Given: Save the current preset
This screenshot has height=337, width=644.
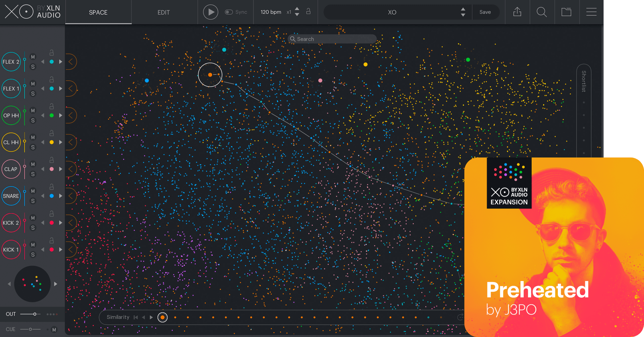Looking at the screenshot, I should click(x=485, y=12).
